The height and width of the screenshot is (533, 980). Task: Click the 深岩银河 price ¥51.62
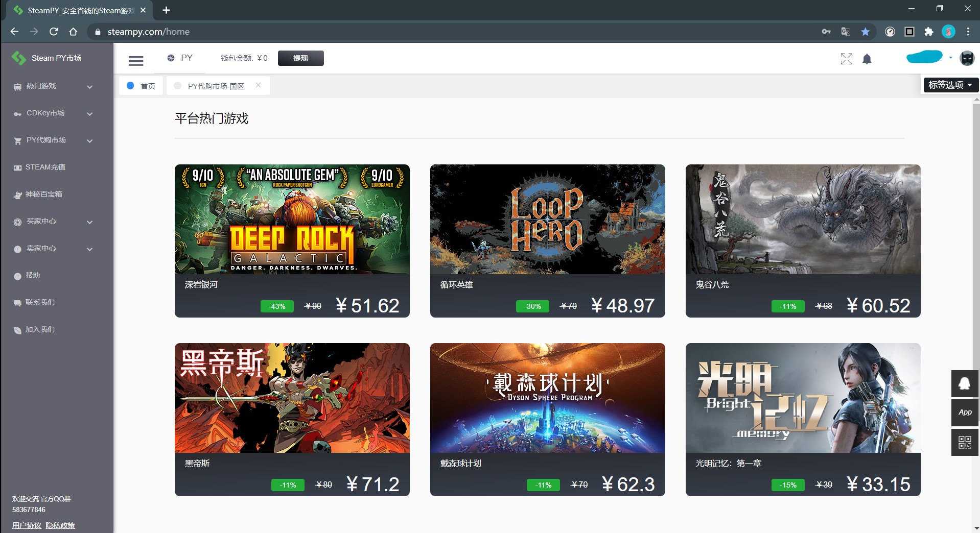pyautogui.click(x=367, y=306)
